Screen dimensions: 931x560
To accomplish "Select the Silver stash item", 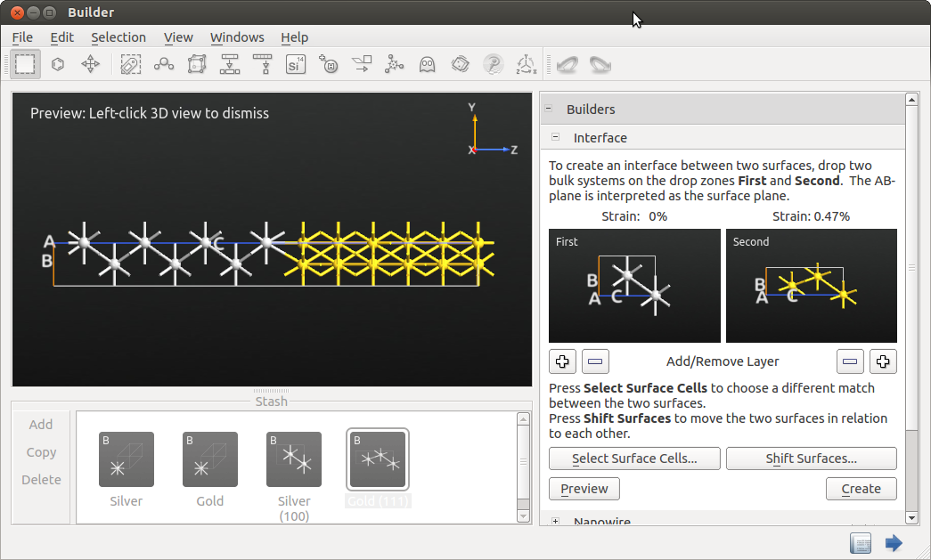I will (x=127, y=468).
